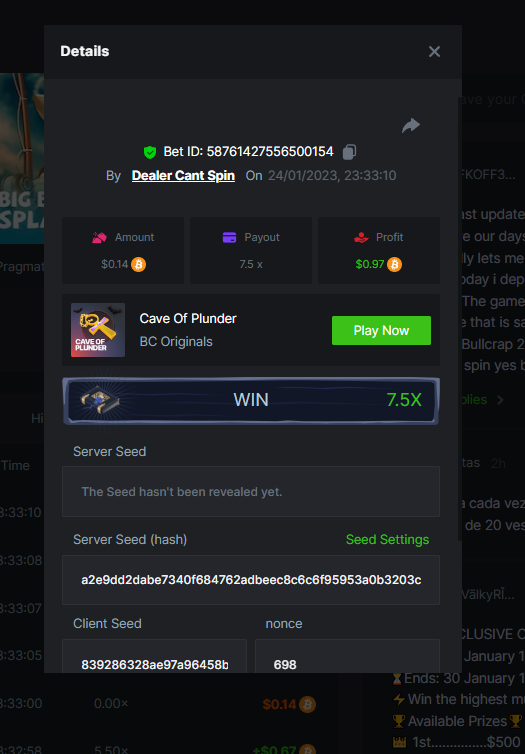Click the pink Amount icon
The height and width of the screenshot is (754, 525).
[100, 238]
